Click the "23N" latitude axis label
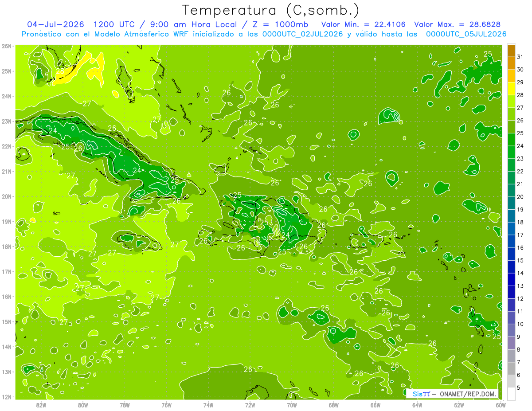Viewport: 532px width, 411px height. [7, 121]
